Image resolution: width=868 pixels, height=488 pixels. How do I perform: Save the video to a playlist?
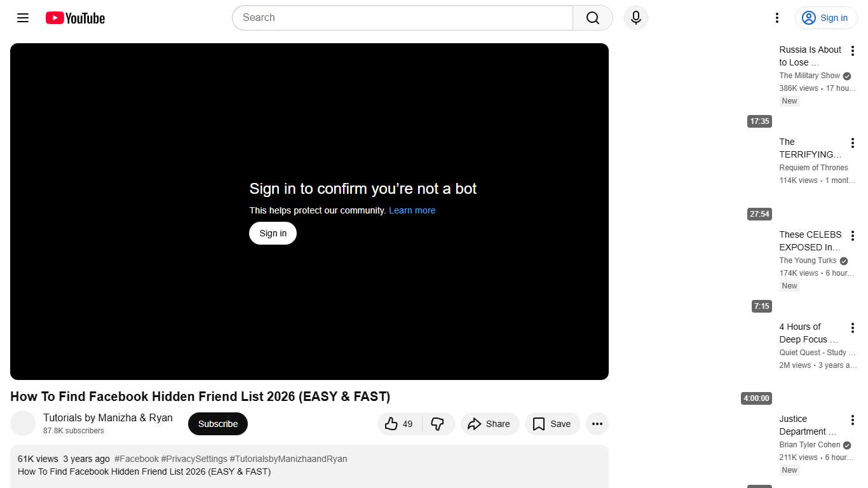[x=552, y=424]
